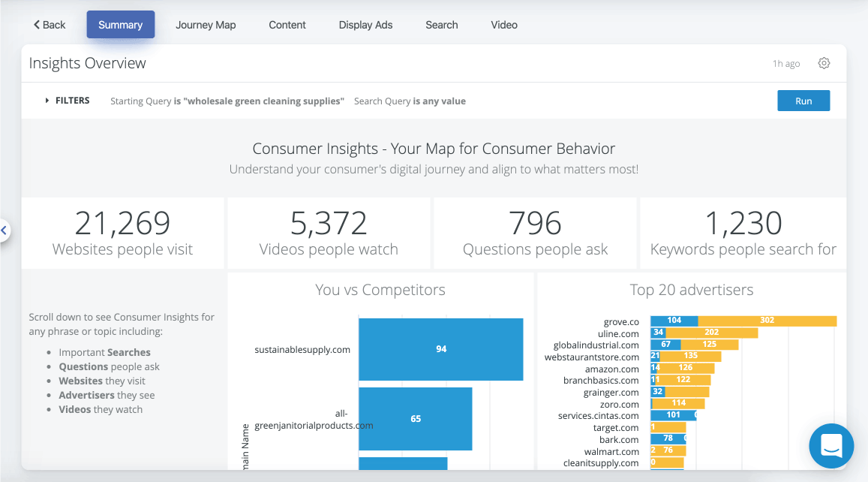Open the Summary tab
This screenshot has height=482, width=868.
click(x=120, y=25)
